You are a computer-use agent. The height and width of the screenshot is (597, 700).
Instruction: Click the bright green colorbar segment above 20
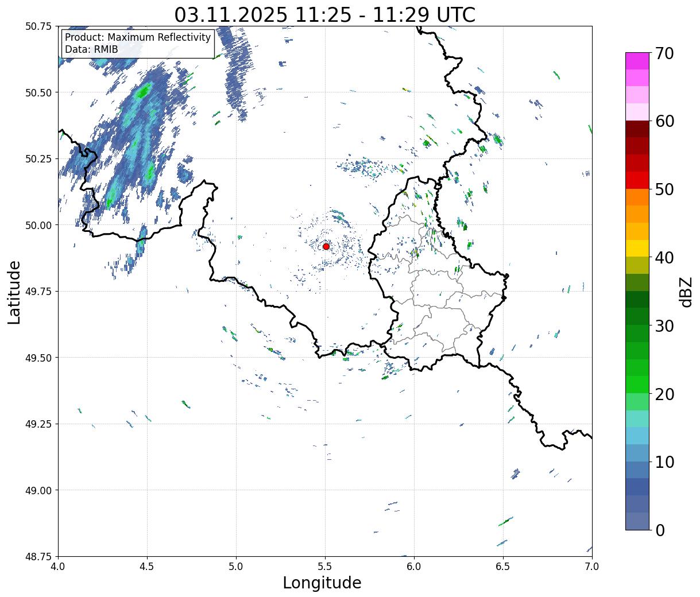tap(637, 385)
